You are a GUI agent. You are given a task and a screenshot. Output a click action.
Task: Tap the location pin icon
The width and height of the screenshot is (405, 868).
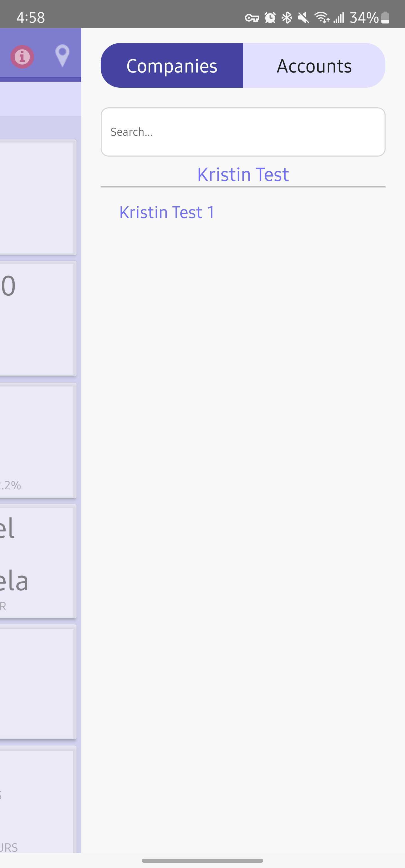tap(62, 55)
